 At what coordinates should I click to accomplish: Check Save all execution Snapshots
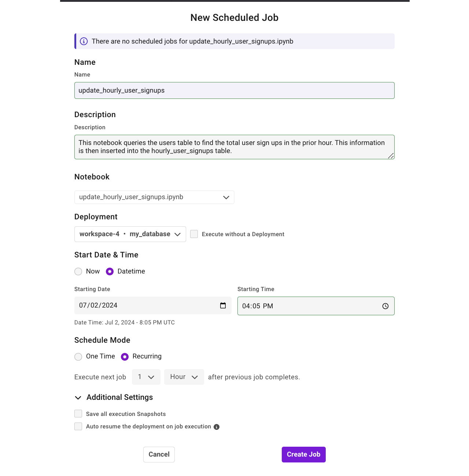pyautogui.click(x=78, y=413)
